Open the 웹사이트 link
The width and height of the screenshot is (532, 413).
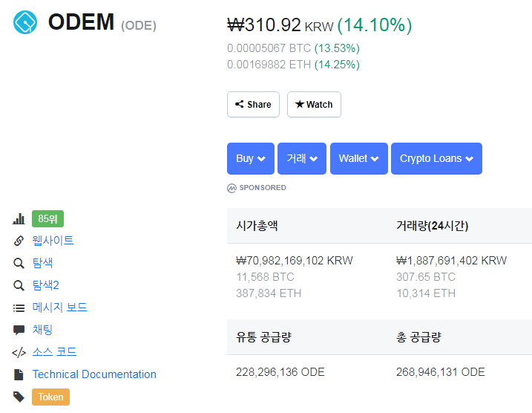point(53,241)
